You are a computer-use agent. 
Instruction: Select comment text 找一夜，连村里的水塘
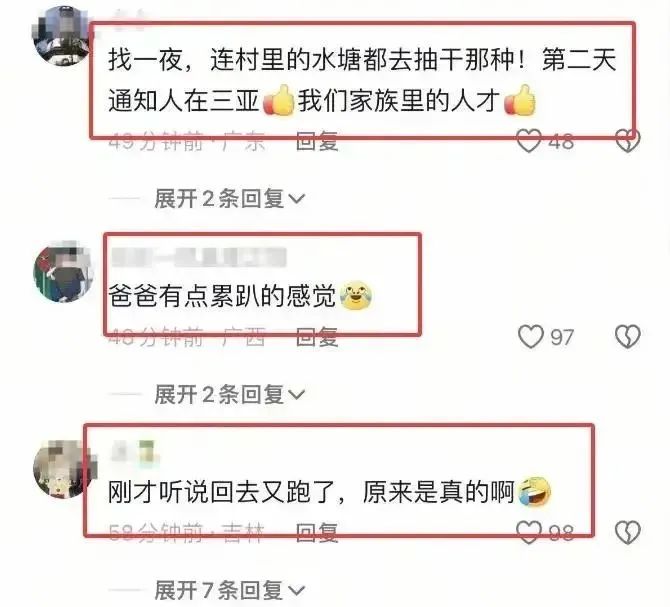click(x=235, y=59)
